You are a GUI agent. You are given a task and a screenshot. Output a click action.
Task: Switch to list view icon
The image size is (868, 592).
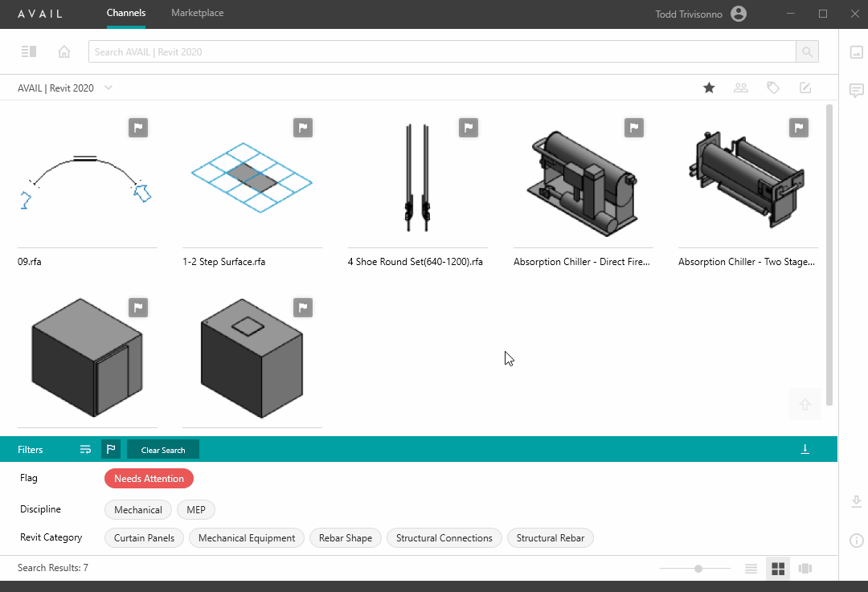click(x=751, y=568)
